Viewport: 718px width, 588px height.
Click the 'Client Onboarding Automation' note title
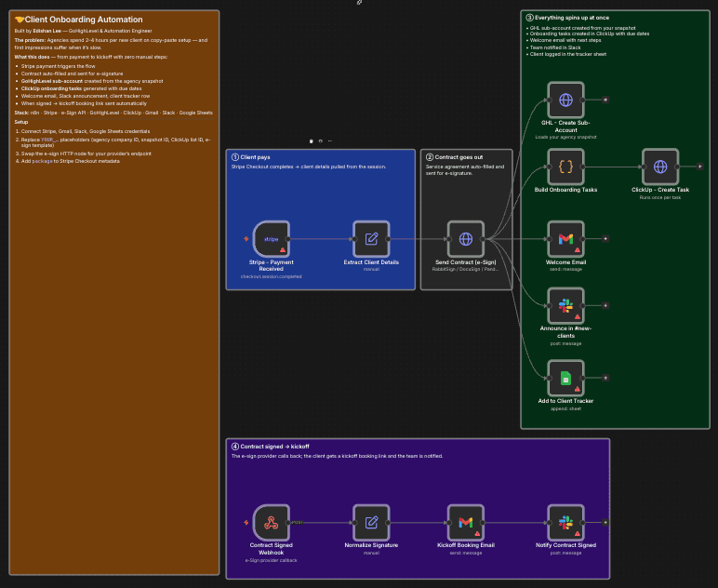[x=84, y=20]
